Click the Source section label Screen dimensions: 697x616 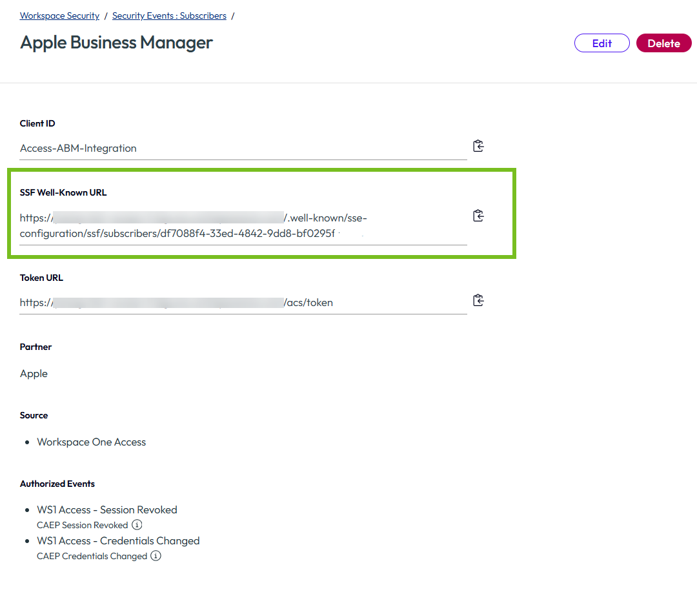coord(34,415)
